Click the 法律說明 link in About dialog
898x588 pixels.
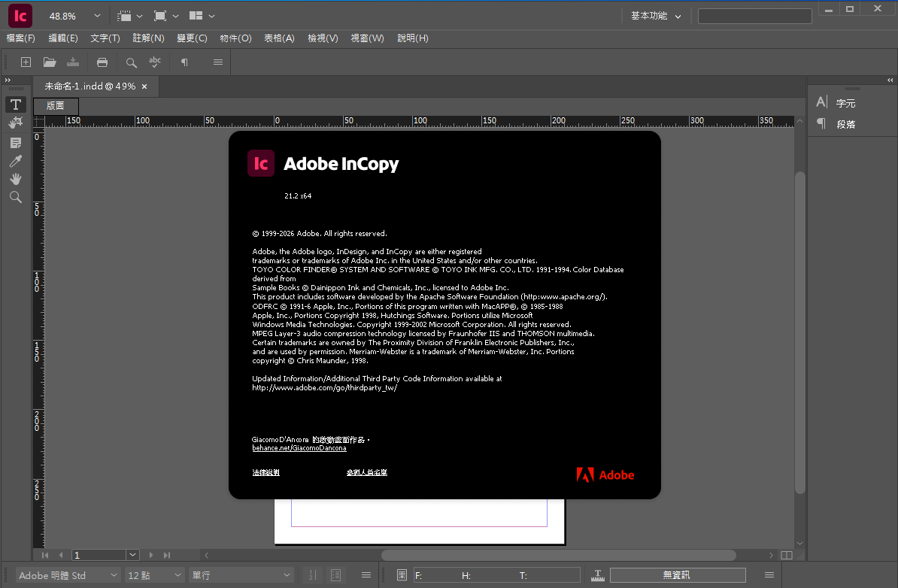click(x=266, y=472)
